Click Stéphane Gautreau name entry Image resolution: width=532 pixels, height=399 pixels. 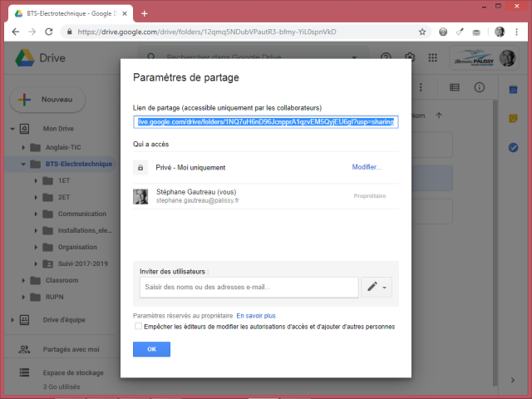pos(196,192)
